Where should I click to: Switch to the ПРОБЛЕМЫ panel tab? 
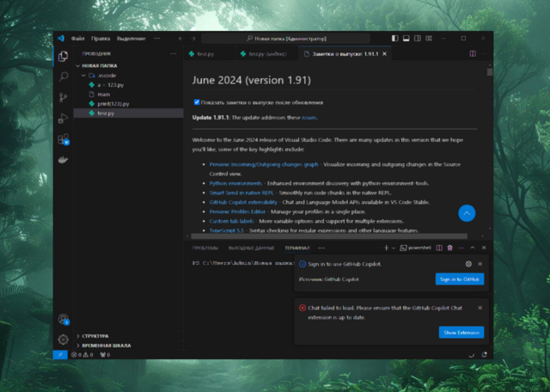pos(205,248)
